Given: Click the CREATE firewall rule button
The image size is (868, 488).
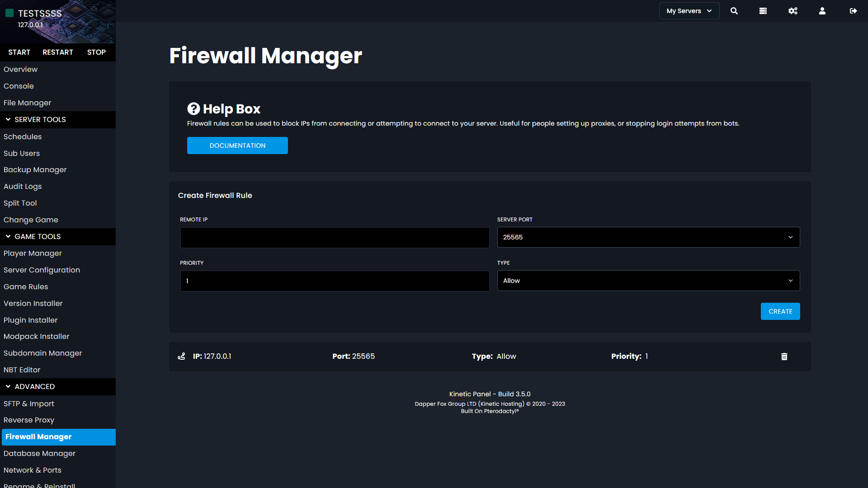Looking at the screenshot, I should [x=780, y=311].
